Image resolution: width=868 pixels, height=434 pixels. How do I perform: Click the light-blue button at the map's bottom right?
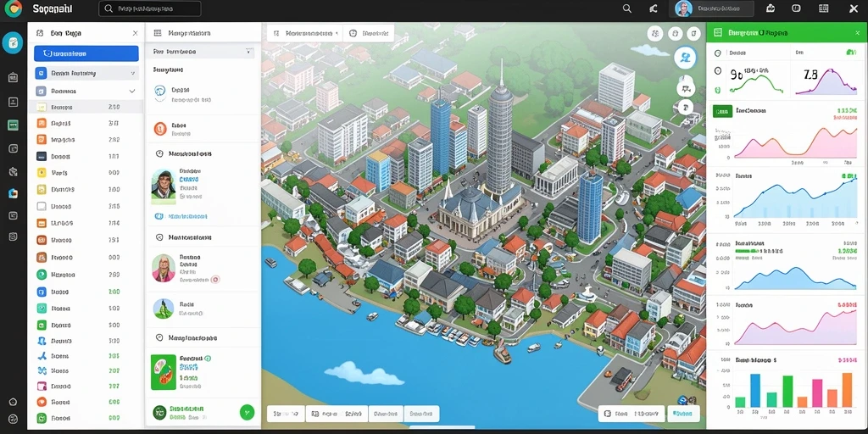683,414
